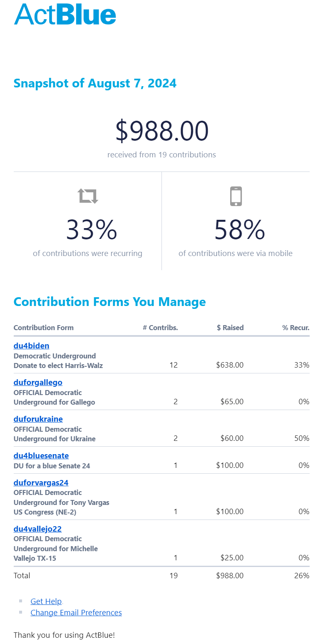Click the Get Help link
313x644 pixels.
pos(46,601)
